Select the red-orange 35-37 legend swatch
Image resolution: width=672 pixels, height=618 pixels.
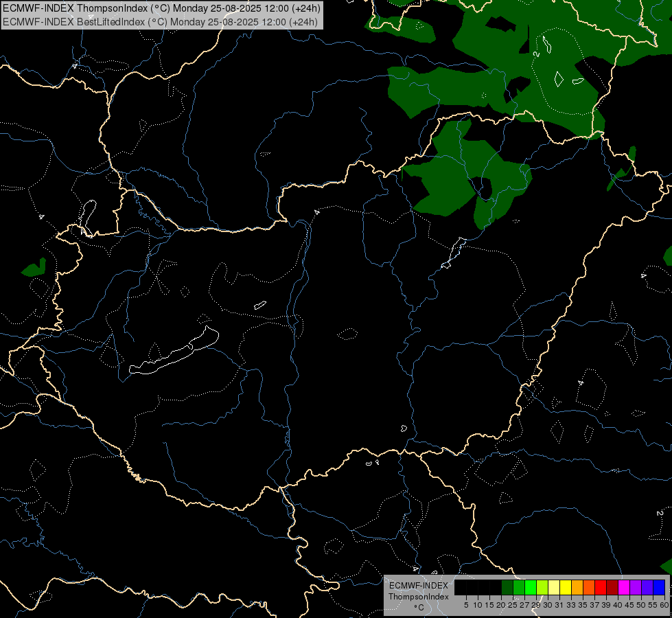coord(589,587)
